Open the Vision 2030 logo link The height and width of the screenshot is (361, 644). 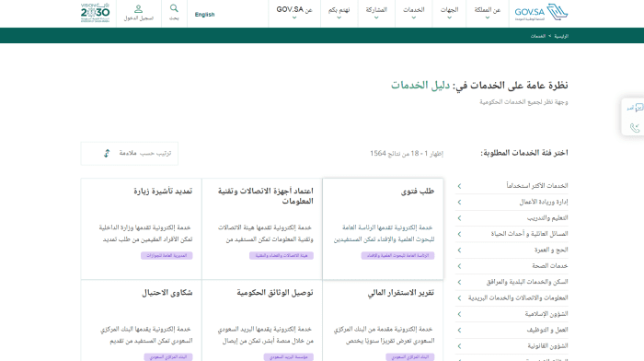pos(96,12)
